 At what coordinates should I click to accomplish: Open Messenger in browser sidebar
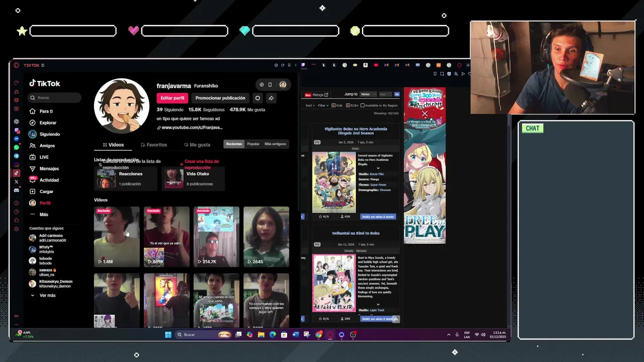17,139
